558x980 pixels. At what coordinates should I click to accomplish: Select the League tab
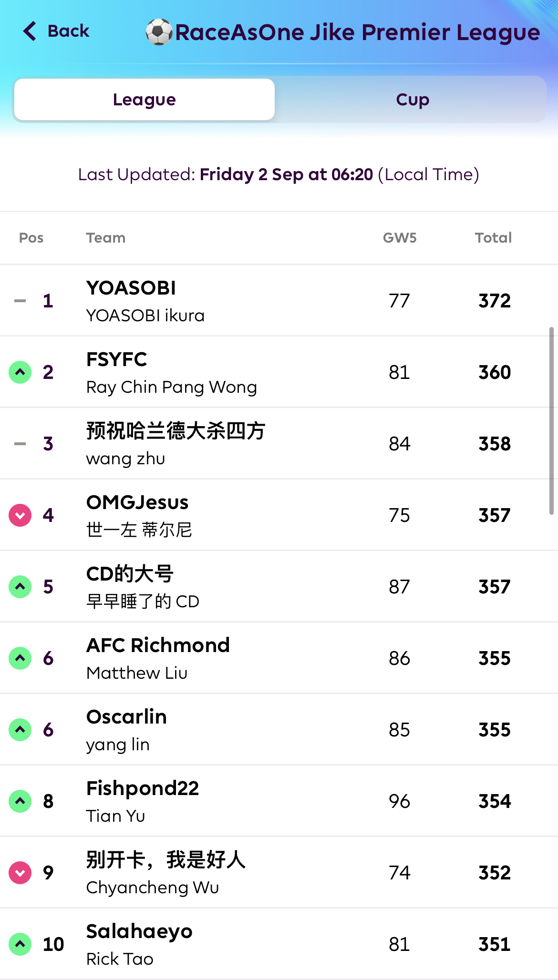pyautogui.click(x=145, y=100)
